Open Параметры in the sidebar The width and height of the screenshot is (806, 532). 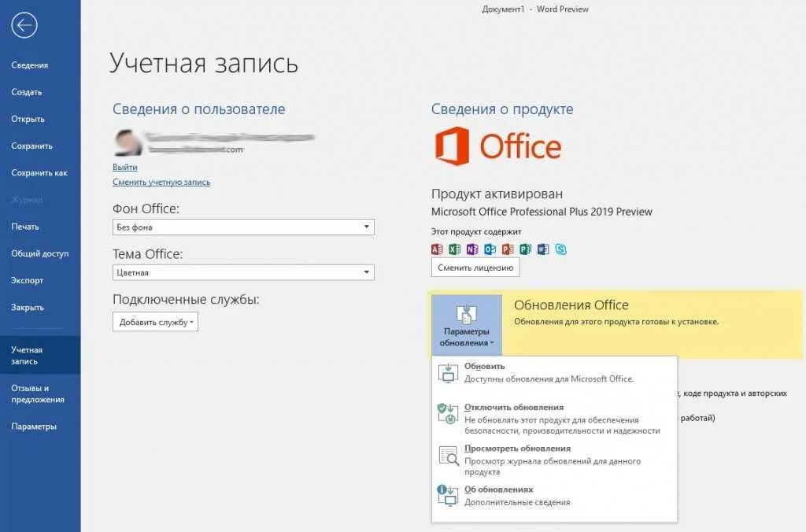click(x=34, y=426)
